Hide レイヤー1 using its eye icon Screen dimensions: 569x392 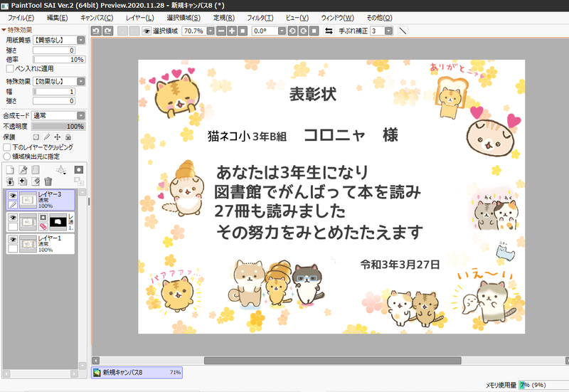tap(13, 239)
